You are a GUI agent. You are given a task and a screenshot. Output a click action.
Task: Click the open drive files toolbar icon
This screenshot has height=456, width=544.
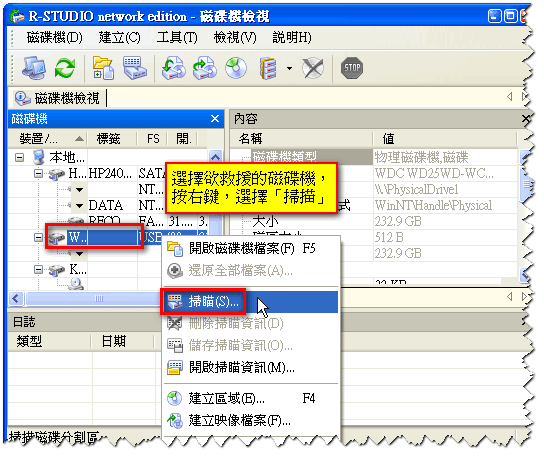103,68
